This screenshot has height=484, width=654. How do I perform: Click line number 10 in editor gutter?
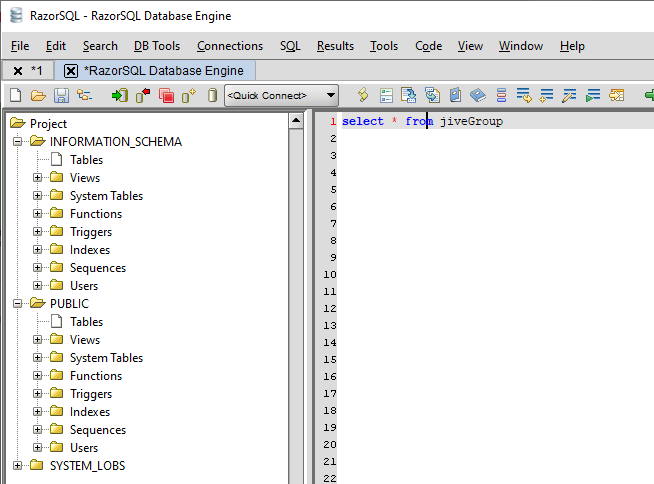coord(330,275)
